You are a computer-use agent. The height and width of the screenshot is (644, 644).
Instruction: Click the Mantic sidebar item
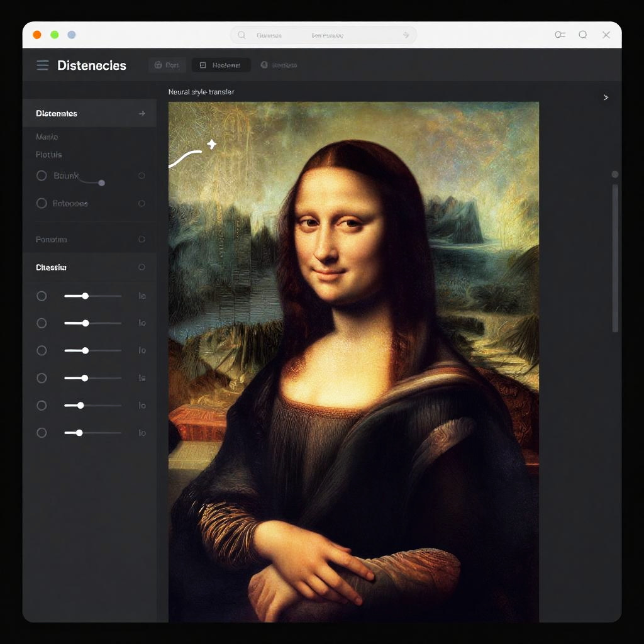coord(47,137)
